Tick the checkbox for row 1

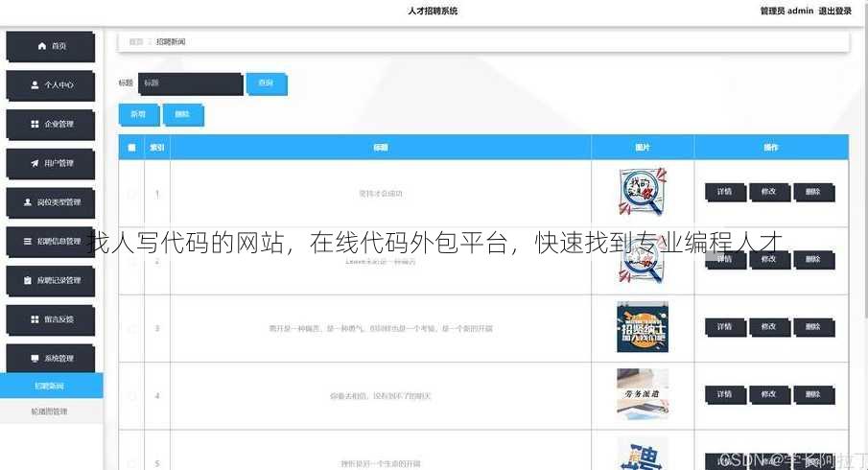pyautogui.click(x=131, y=194)
